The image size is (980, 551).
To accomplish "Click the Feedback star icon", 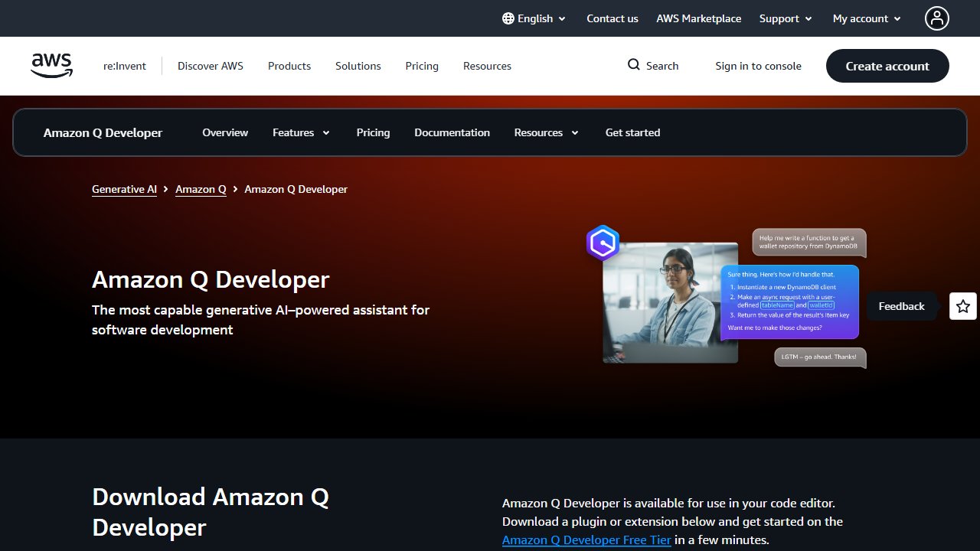I will point(963,306).
